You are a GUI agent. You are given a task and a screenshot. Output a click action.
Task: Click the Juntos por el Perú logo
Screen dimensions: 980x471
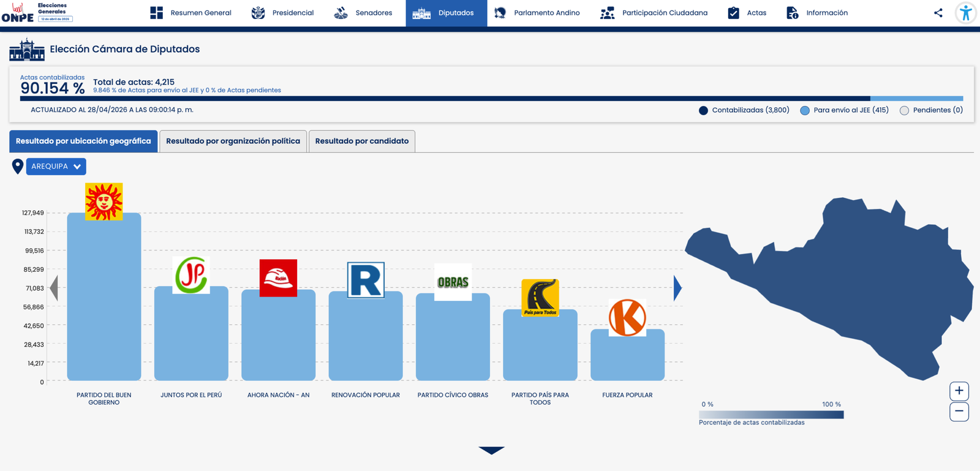point(191,275)
